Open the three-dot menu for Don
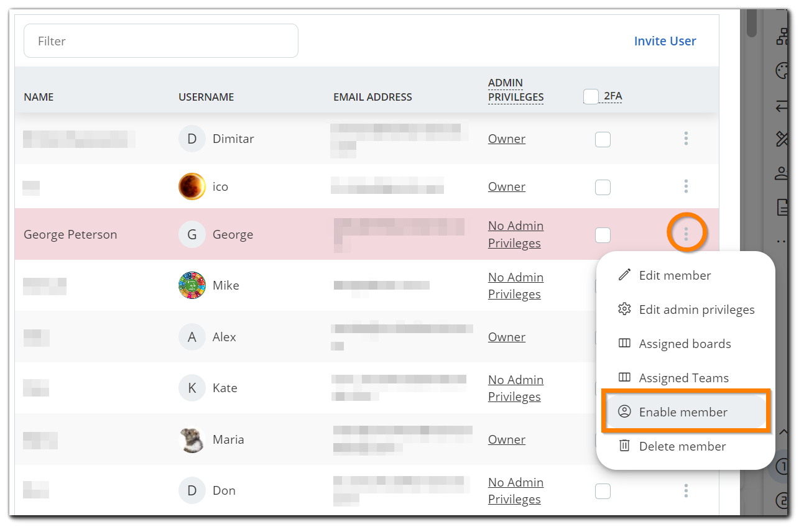804x532 pixels. (686, 491)
